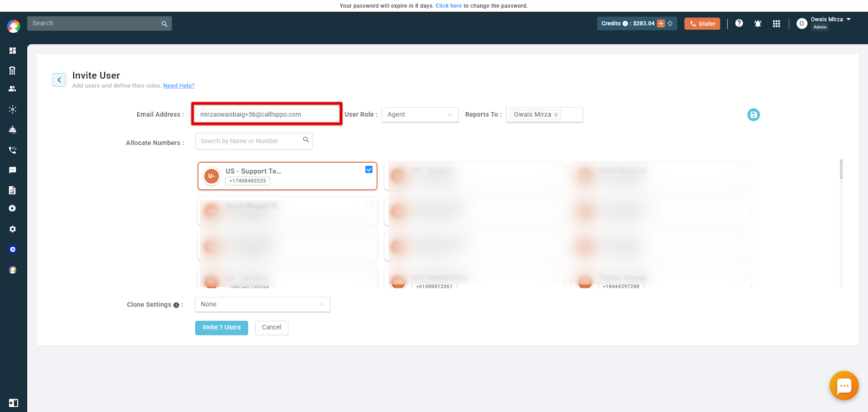Click the top bar Search field
Viewport: 868px width, 412px height.
pos(99,24)
